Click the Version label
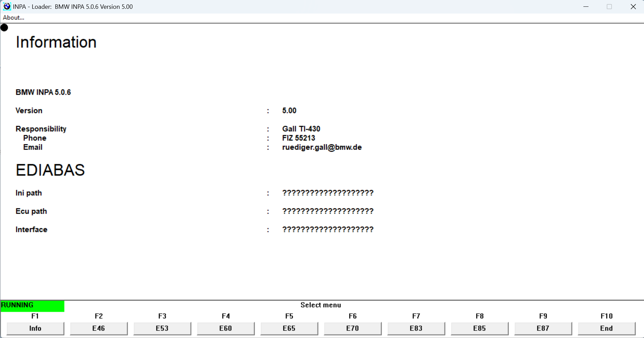 tap(29, 111)
